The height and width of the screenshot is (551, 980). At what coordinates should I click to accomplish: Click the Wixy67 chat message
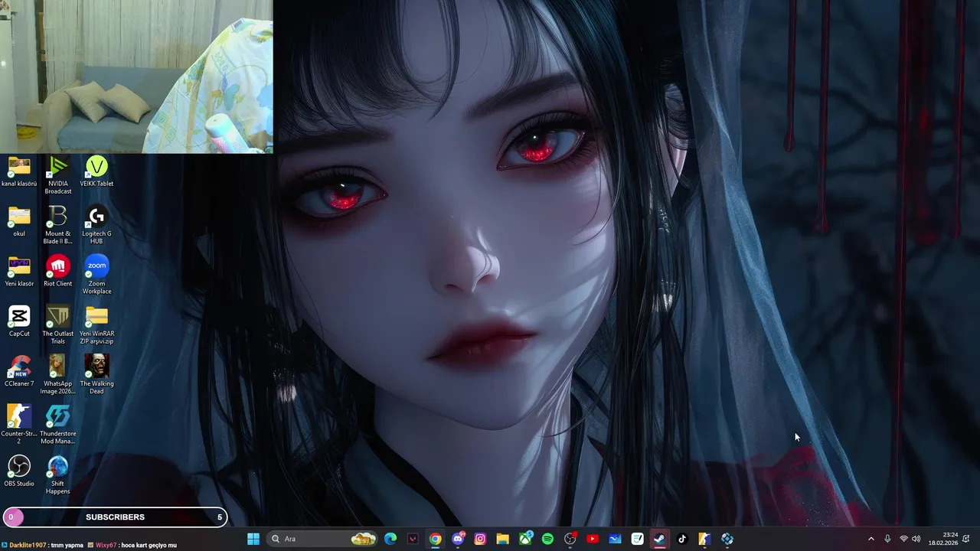point(132,546)
